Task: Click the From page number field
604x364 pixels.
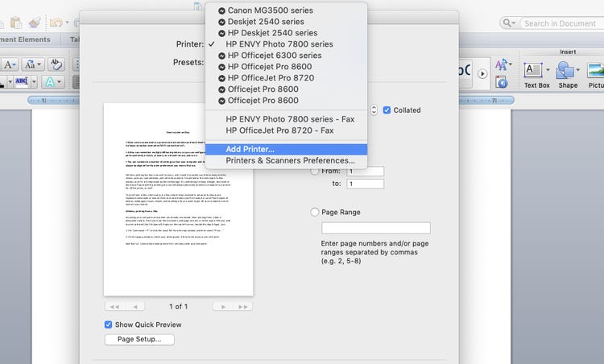Action: tap(365, 171)
